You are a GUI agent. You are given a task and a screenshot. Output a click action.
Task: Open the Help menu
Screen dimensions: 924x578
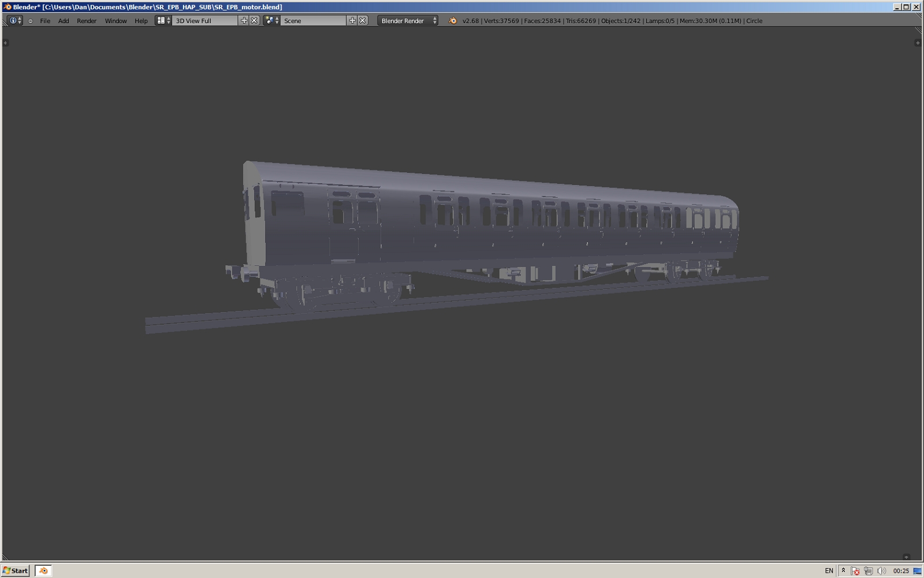(141, 21)
